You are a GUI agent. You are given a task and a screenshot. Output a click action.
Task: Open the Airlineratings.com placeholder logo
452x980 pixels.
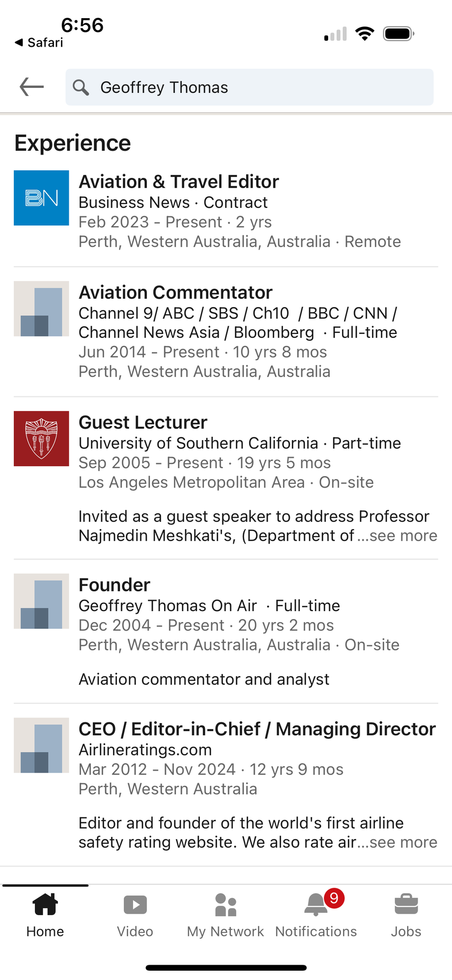(41, 745)
